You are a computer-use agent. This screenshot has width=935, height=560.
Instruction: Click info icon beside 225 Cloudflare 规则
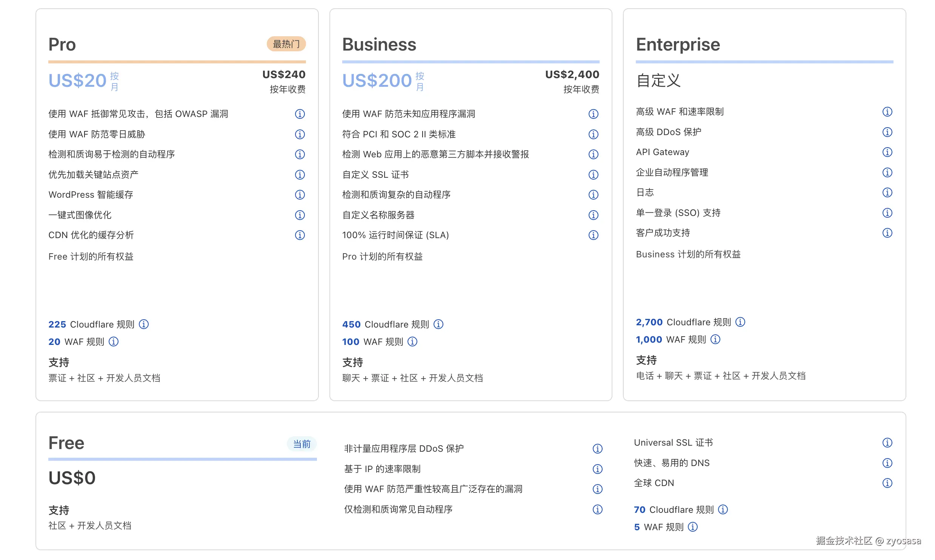point(144,324)
